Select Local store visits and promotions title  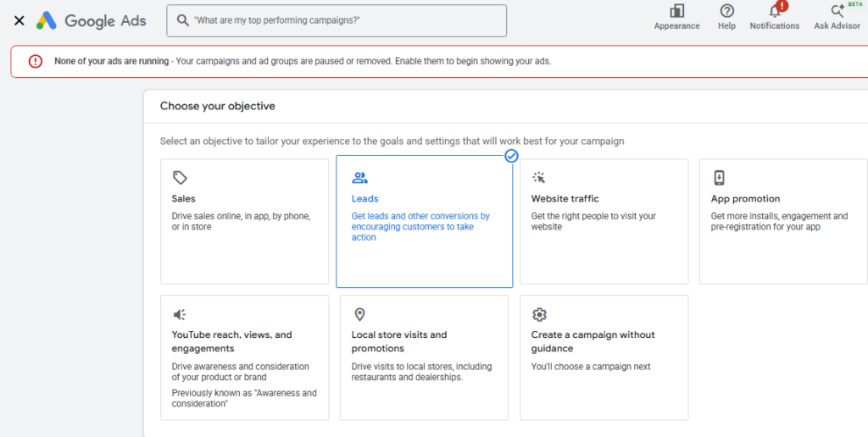[399, 341]
